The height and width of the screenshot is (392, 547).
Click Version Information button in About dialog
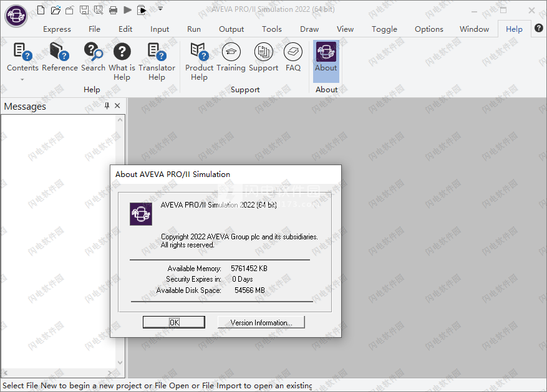pos(261,322)
